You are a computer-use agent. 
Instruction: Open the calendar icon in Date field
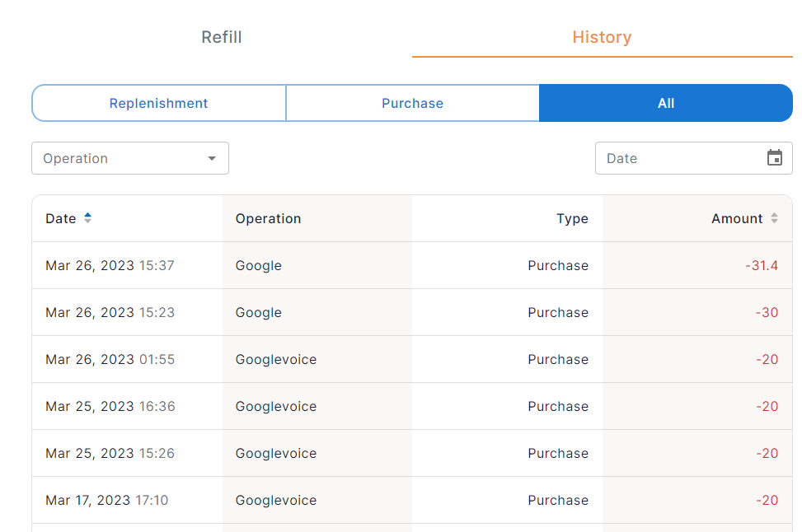775,158
